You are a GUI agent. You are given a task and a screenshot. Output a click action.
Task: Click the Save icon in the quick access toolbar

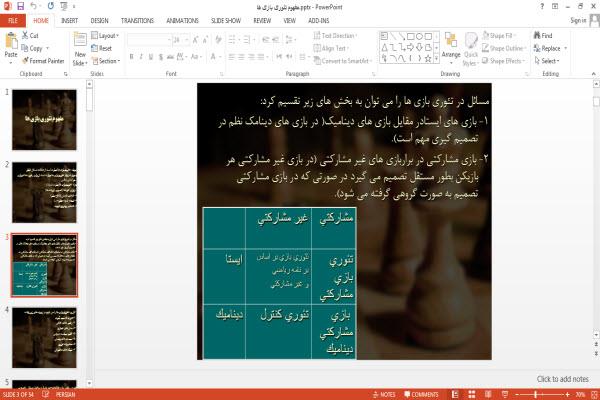pos(20,7)
